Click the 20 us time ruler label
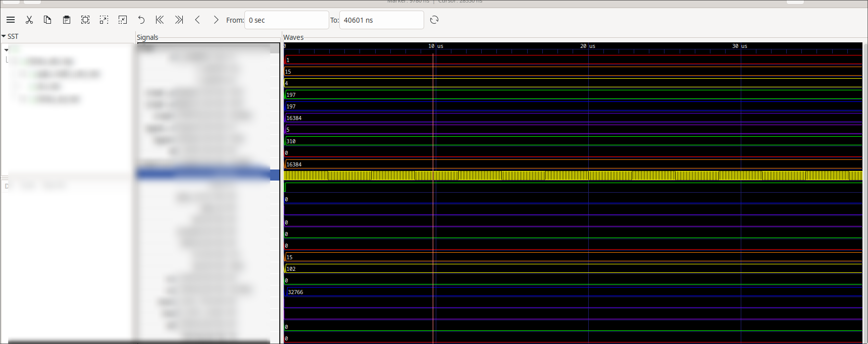The height and width of the screenshot is (344, 868). tap(588, 46)
